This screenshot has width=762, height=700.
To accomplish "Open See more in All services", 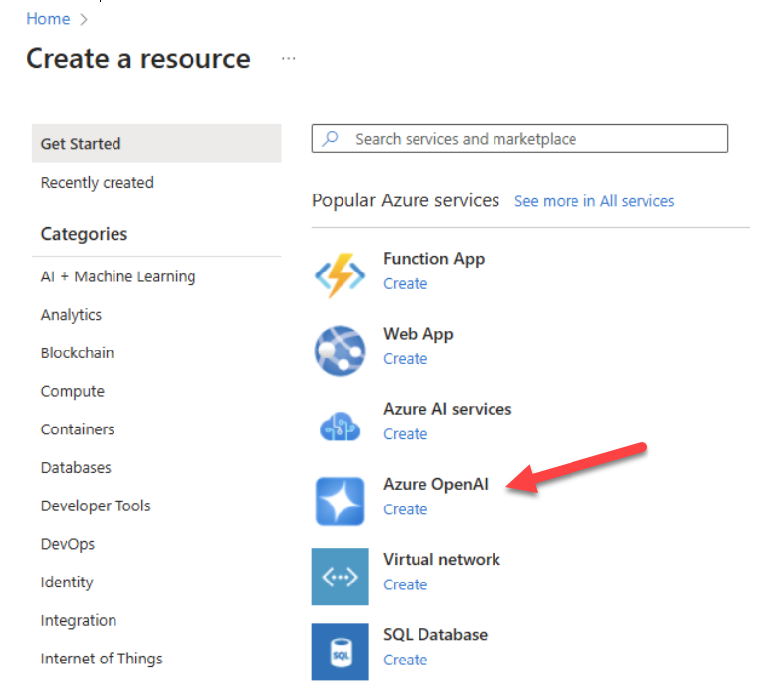I will [594, 201].
